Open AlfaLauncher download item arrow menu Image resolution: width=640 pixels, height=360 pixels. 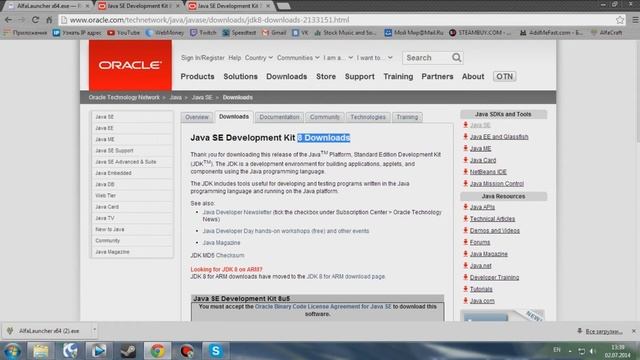point(94,330)
